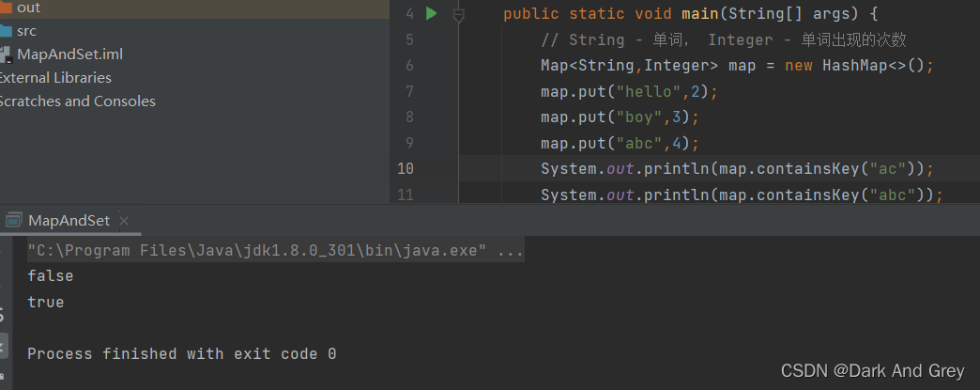Click the green Run gutter icon beside main
The image size is (980, 390).
click(x=431, y=13)
